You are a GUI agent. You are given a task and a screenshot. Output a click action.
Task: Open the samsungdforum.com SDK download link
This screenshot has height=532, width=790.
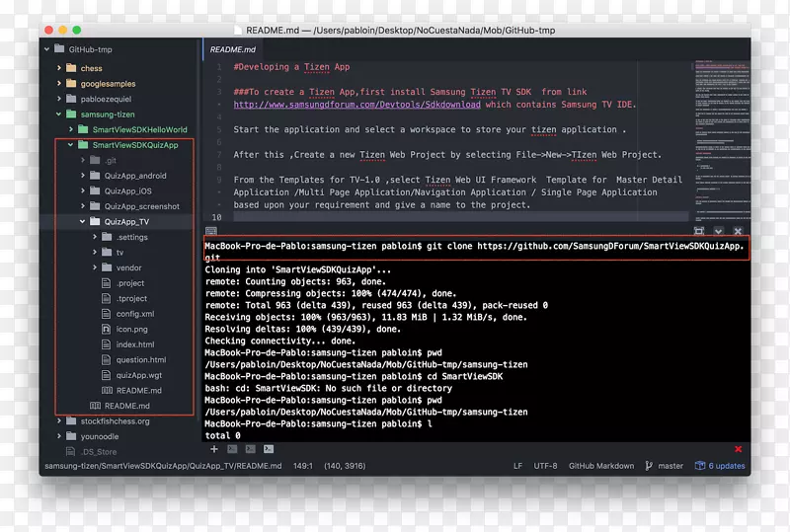(x=357, y=105)
